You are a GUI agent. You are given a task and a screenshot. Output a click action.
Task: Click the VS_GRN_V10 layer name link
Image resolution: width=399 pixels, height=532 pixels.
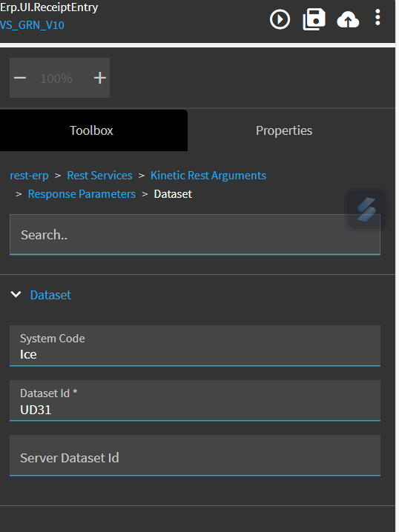[x=32, y=25]
